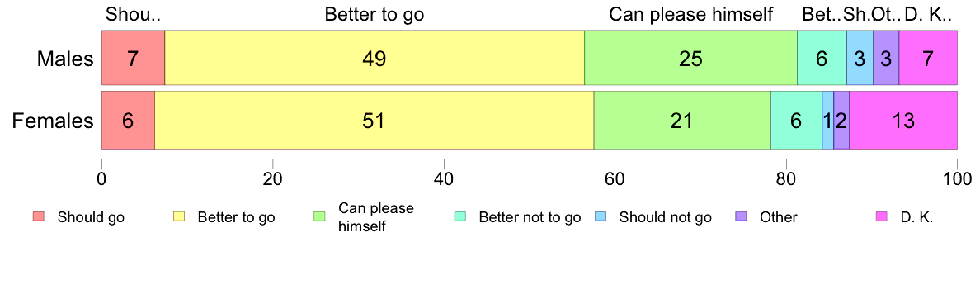
Task: Click the green Can please himself legend swatch
Action: 319,217
